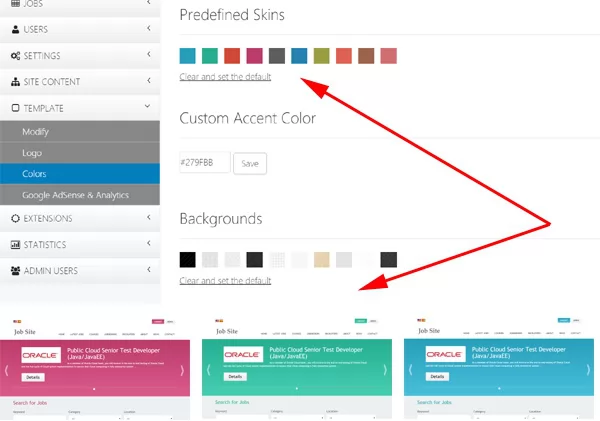The width and height of the screenshot is (600, 421).
Task: Click 'Clear and set the default' under Backgrounds
Action: 225,281
